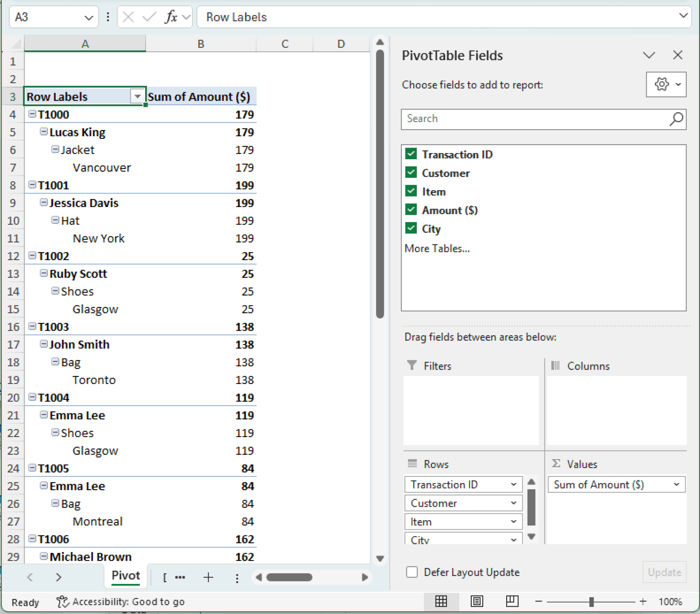Collapse the T1000 group in the pivot table
Viewport: 700px width, 614px height.
(32, 114)
